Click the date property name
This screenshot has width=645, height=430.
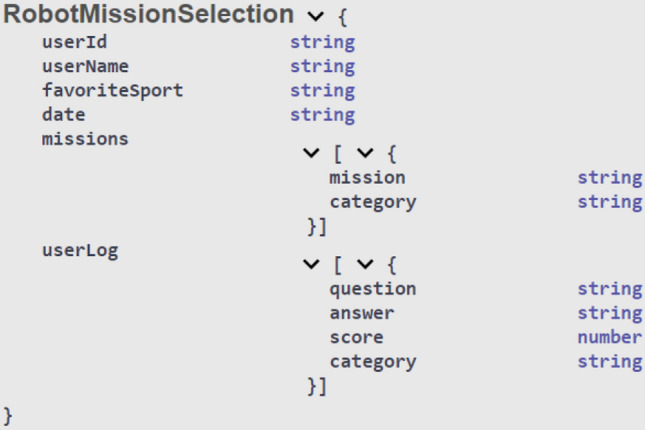tap(63, 114)
